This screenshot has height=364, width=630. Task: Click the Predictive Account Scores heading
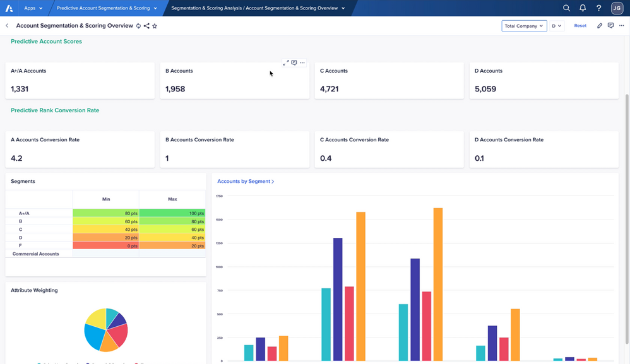[x=46, y=42]
